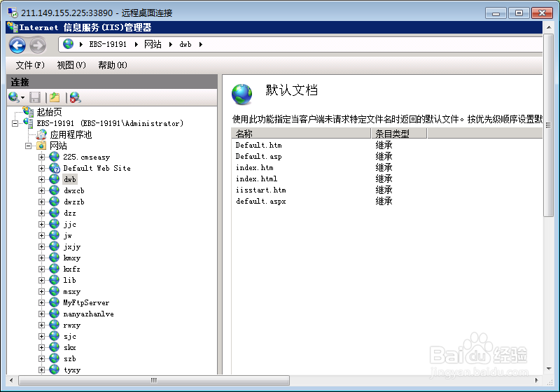The height and width of the screenshot is (392, 560).
Task: Open the arrow after EBS-19191 in breadcrumb
Action: coord(136,44)
